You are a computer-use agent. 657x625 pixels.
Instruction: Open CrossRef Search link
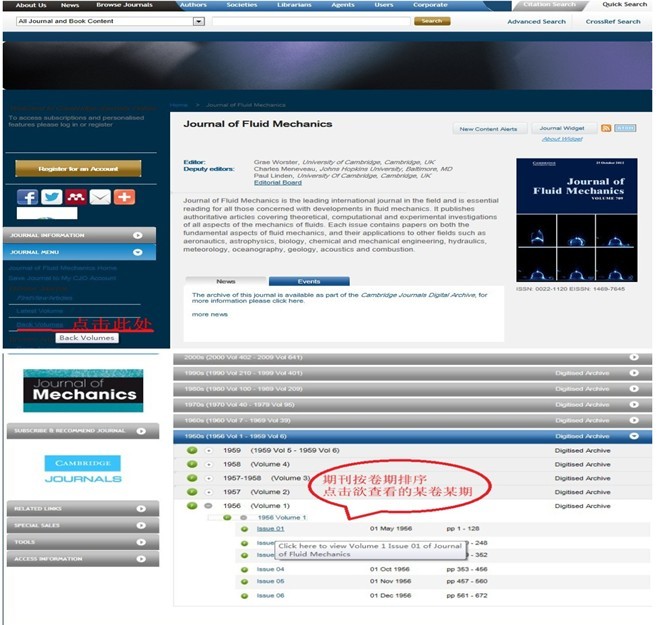[613, 21]
